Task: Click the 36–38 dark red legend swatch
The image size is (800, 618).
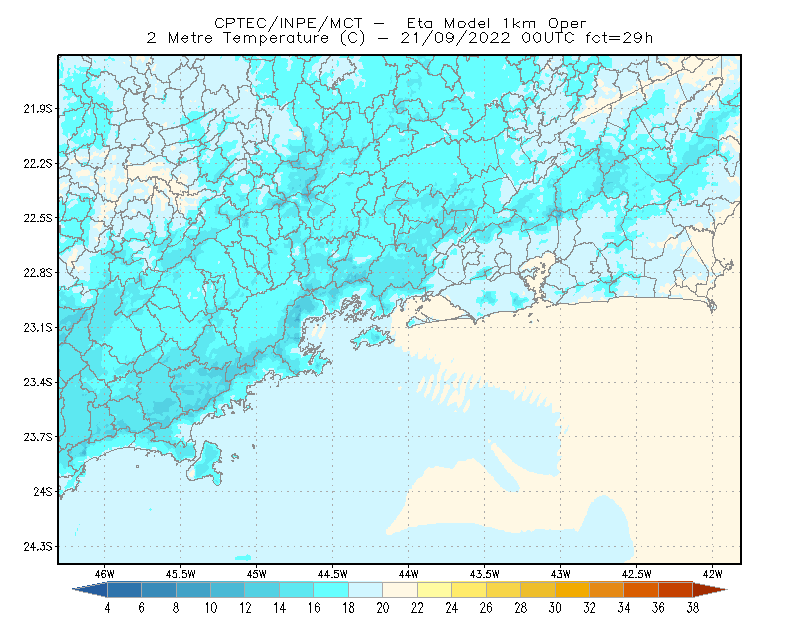Action: tap(676, 589)
